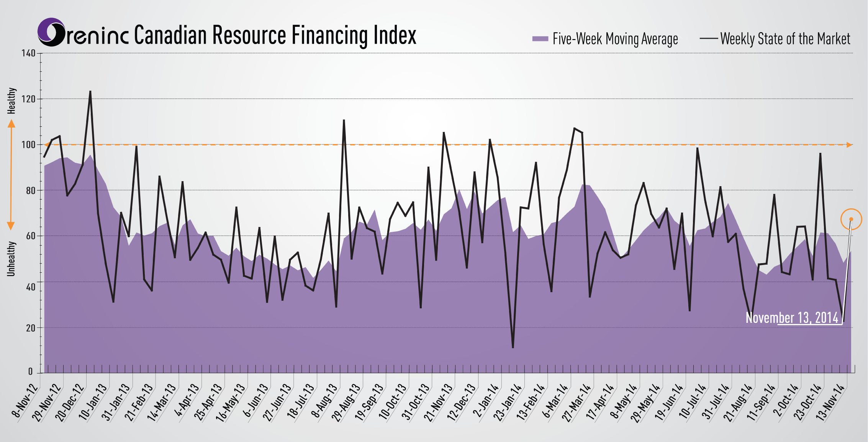Click the x-axis date '2-Oct-14'
868x442 pixels.
tap(786, 400)
